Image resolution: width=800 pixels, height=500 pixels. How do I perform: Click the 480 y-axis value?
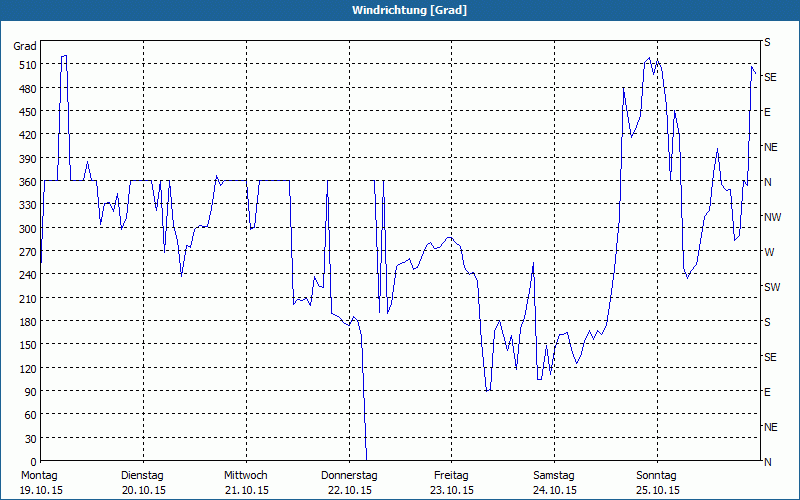point(28,89)
